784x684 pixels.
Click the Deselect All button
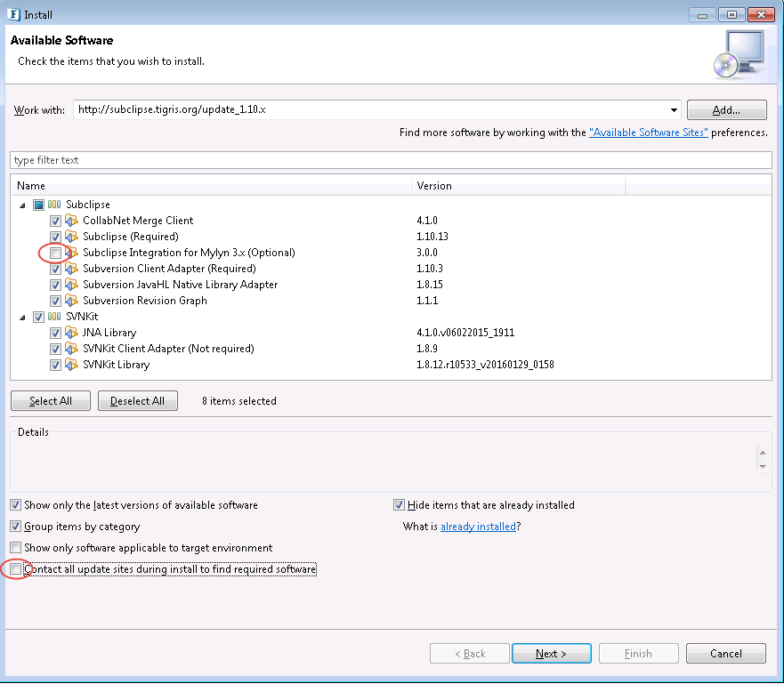[138, 401]
